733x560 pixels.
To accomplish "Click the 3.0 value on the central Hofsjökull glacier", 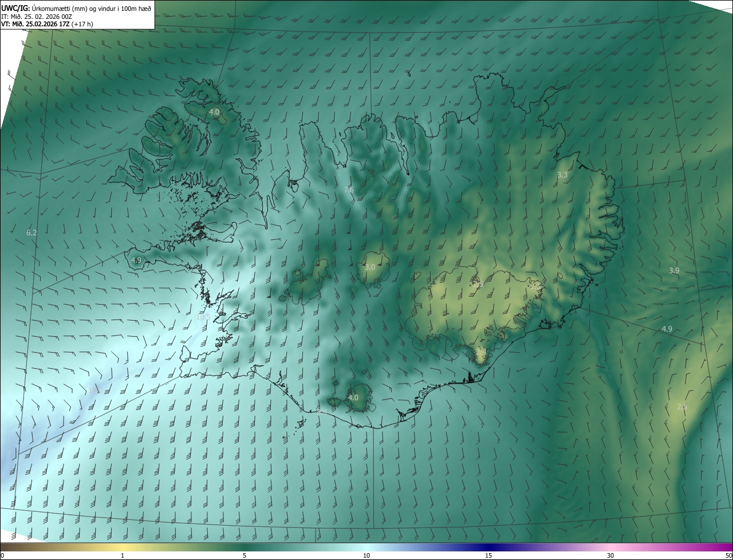I will click(370, 267).
